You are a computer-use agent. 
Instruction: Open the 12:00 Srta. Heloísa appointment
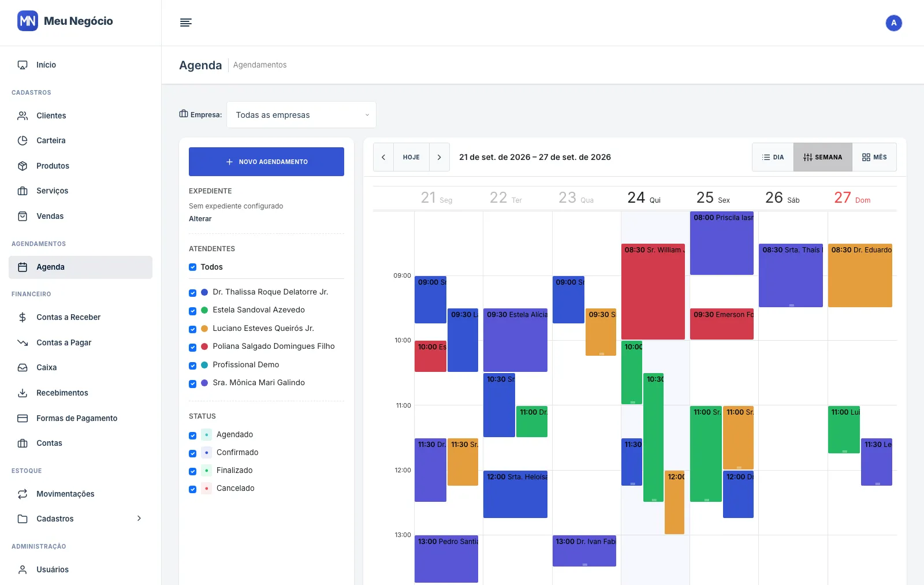[515, 494]
